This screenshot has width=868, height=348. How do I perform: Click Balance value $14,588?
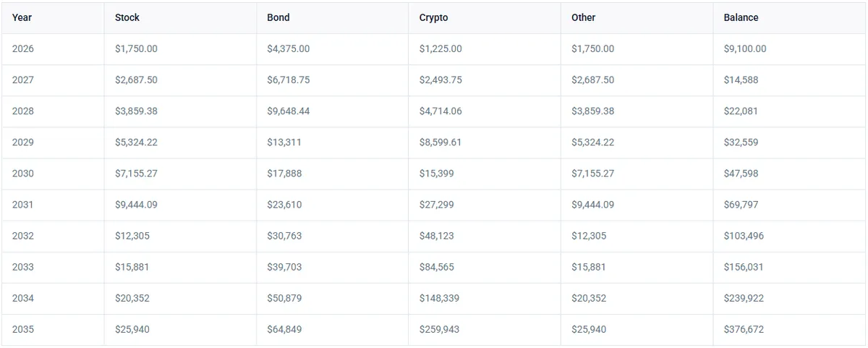pyautogui.click(x=741, y=80)
